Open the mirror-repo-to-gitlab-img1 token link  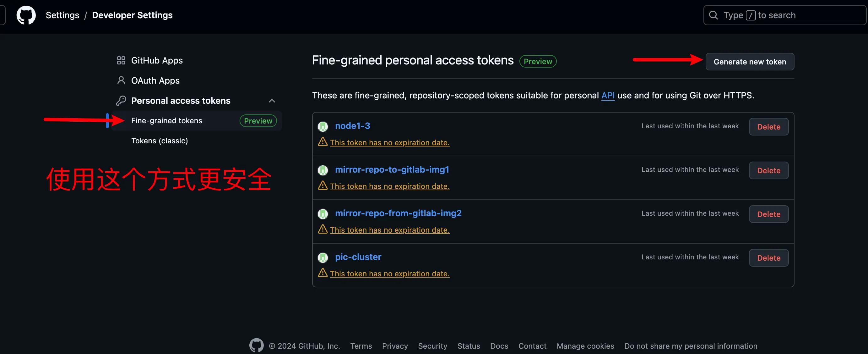[392, 169]
